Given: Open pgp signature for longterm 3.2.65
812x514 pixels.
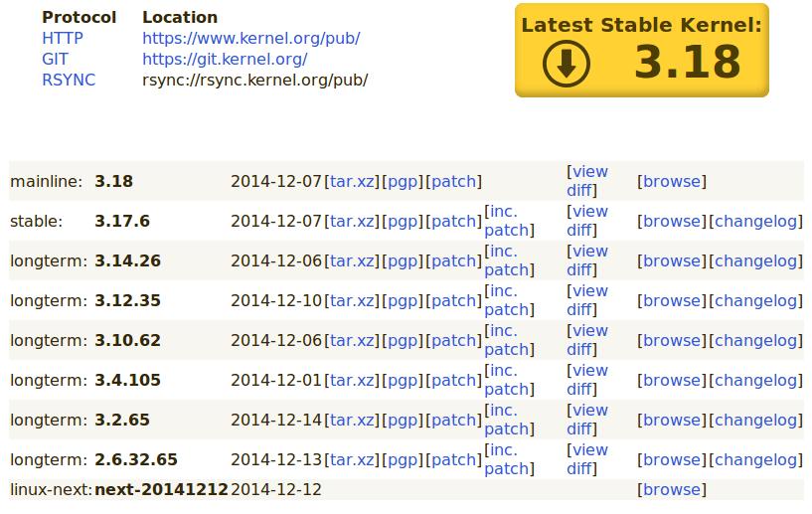Looking at the screenshot, I should (403, 421).
